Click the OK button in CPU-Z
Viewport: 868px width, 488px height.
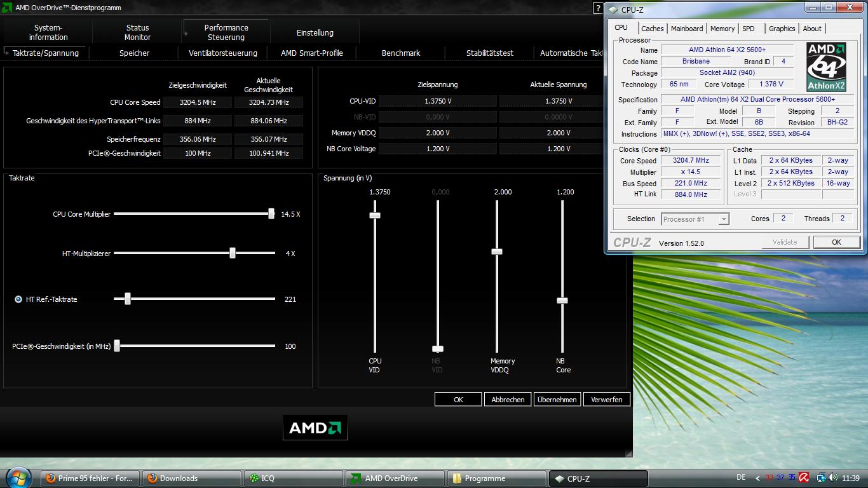[836, 242]
